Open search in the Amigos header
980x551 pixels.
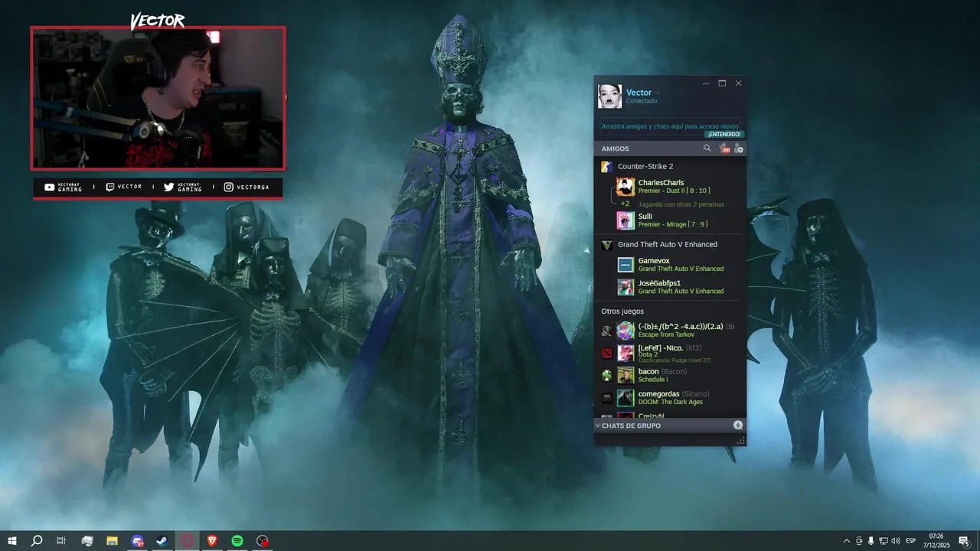coord(707,148)
